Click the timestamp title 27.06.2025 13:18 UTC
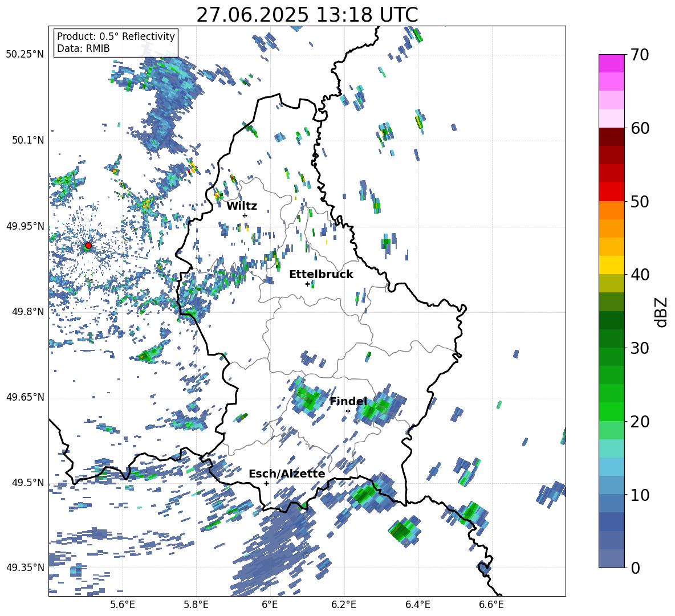 coord(307,15)
